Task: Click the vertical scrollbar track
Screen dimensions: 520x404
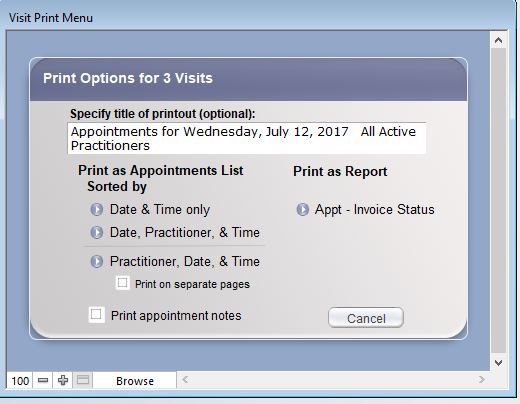Action: [x=498, y=201]
